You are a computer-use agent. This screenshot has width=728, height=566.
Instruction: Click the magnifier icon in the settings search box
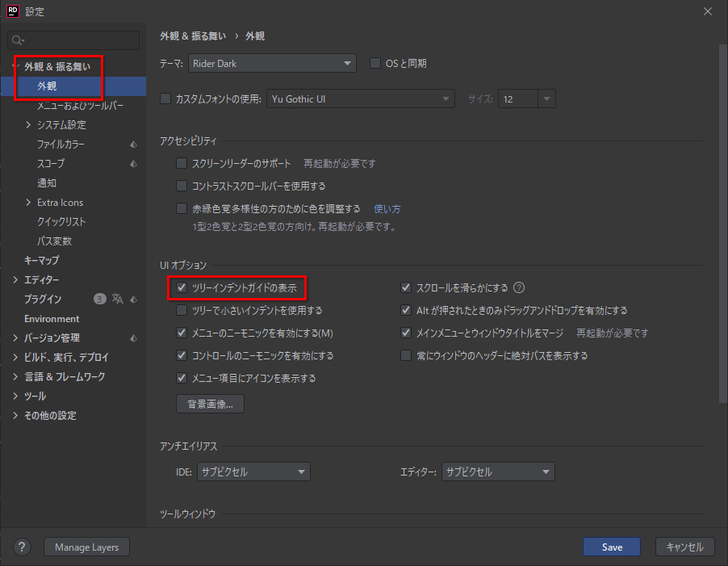[17, 39]
